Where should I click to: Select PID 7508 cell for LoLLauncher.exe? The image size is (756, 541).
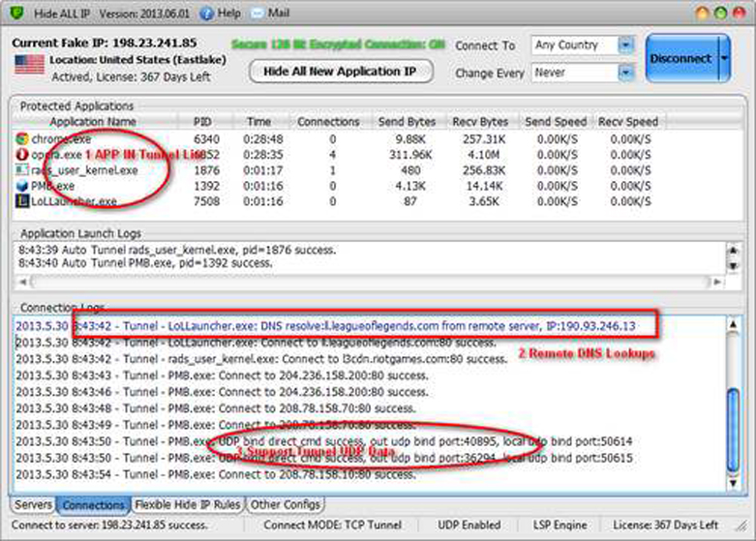(x=206, y=201)
